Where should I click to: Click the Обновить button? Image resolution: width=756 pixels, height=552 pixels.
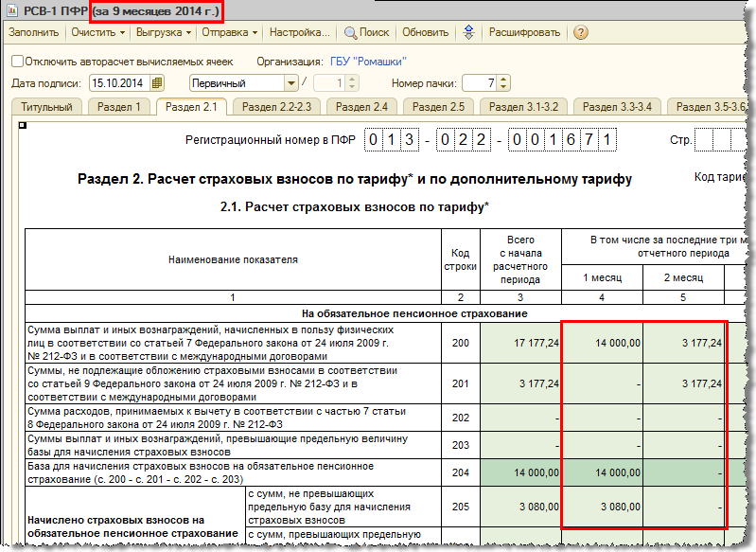pos(426,32)
